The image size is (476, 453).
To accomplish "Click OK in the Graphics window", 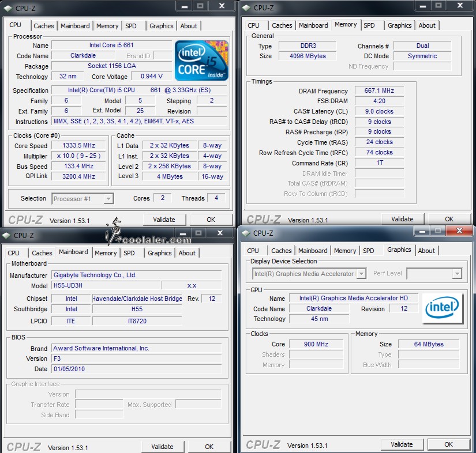I will tap(448, 445).
